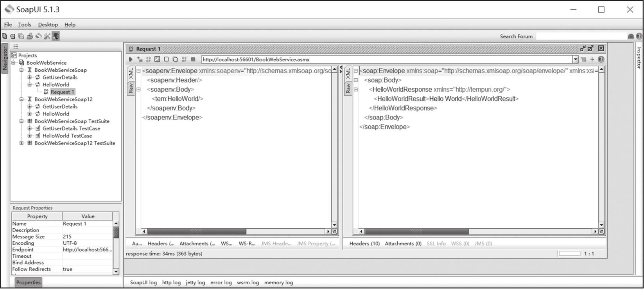This screenshot has width=644, height=289.
Task: Open the Tools menu
Action: (25, 25)
